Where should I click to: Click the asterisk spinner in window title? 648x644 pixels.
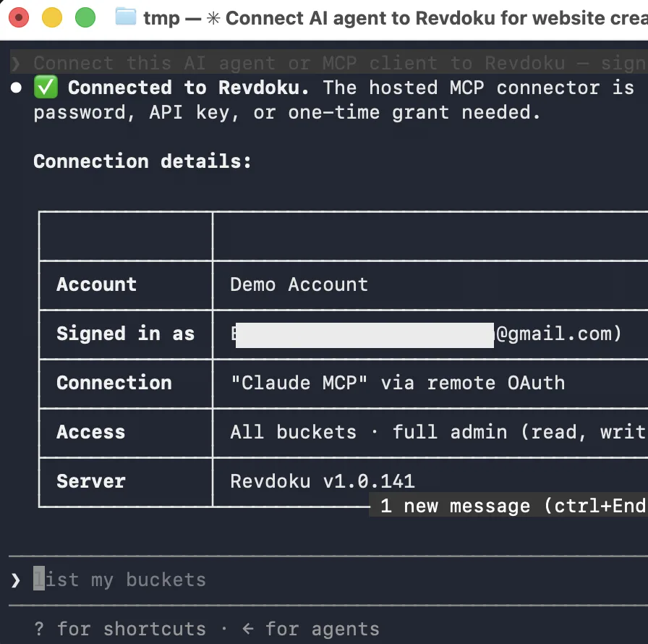(x=213, y=18)
